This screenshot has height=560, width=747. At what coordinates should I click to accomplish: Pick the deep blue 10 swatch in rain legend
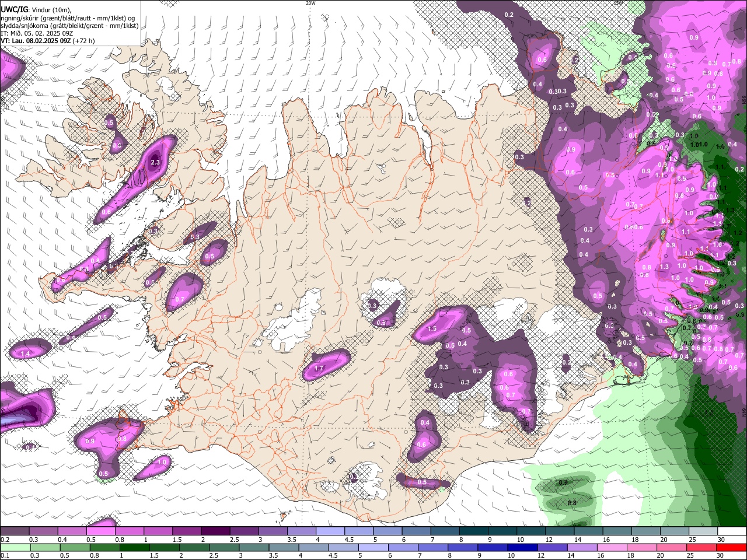523,548
